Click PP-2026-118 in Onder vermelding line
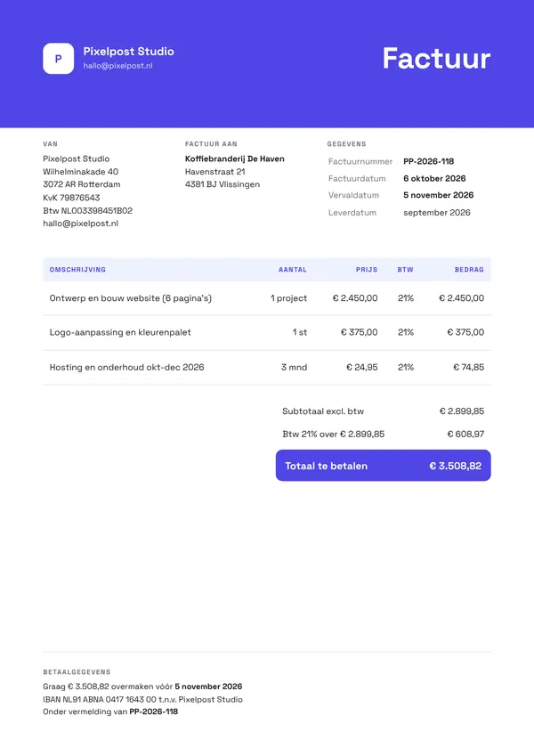Screen dimensions: 534x756 pyautogui.click(x=154, y=711)
